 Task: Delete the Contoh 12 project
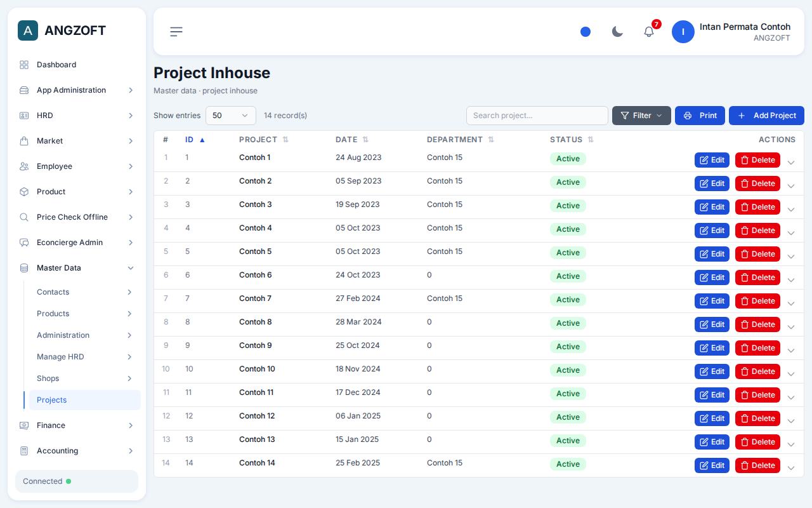coord(757,418)
